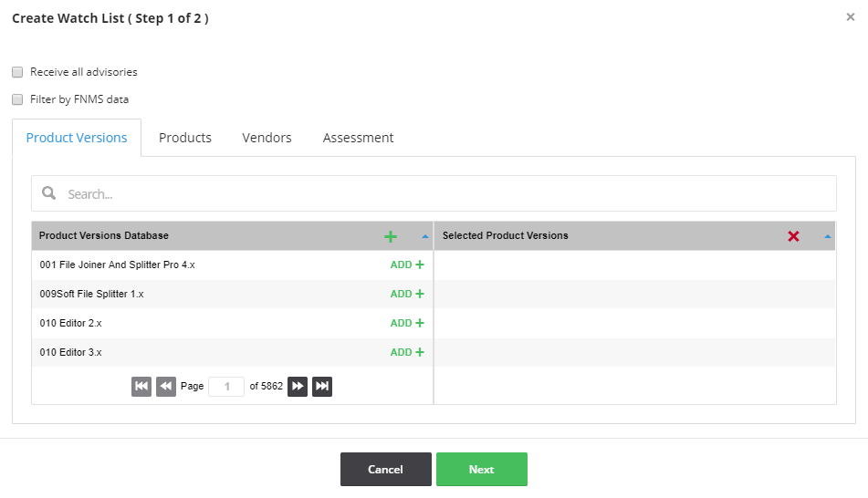The width and height of the screenshot is (868, 498).
Task: Proceed with the green Next button
Action: [x=481, y=470]
